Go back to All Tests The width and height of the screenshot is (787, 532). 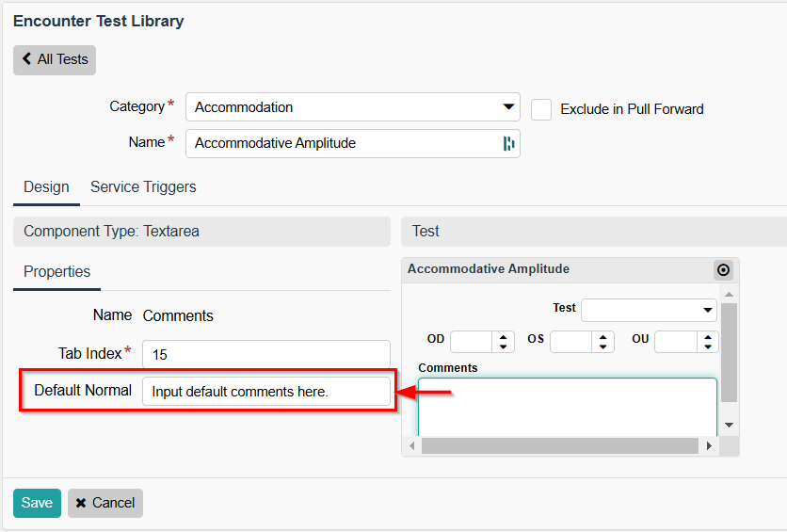55,59
